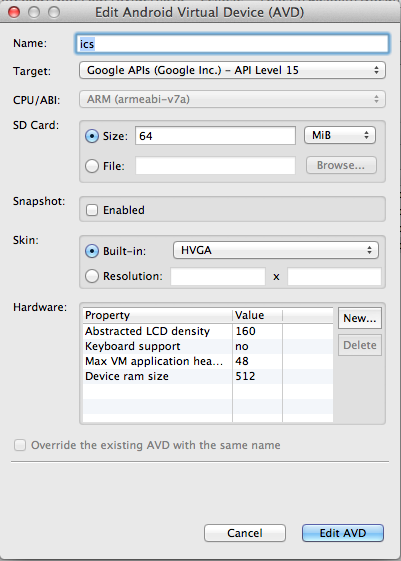Viewport: 401px width, 561px height.
Task: Click the Delete hardware button
Action: point(360,345)
